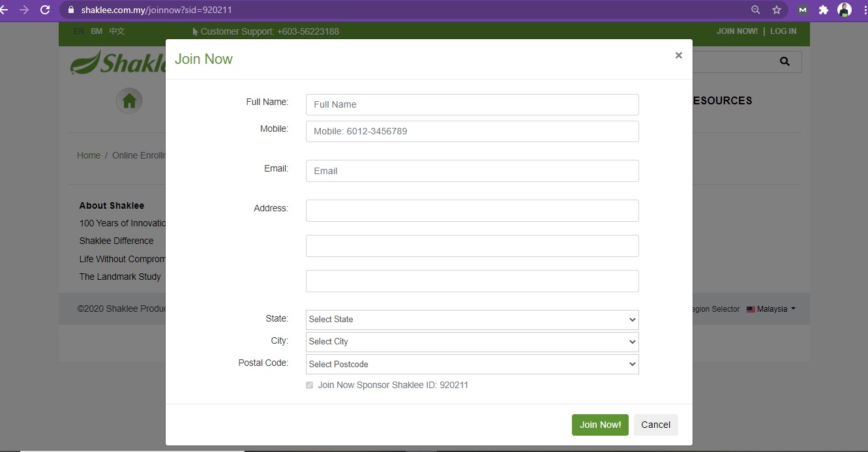Click the browser forward arrow
Image resolution: width=868 pixels, height=452 pixels.
24,10
